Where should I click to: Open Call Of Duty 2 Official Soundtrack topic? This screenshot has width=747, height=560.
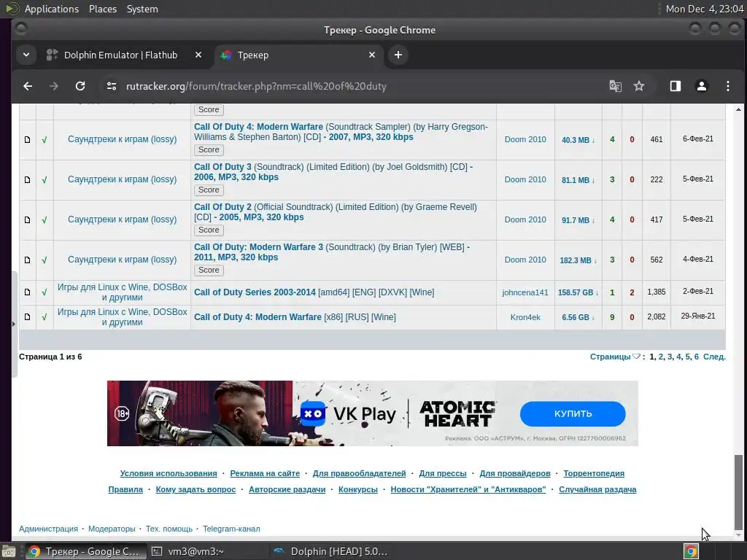[x=335, y=212]
